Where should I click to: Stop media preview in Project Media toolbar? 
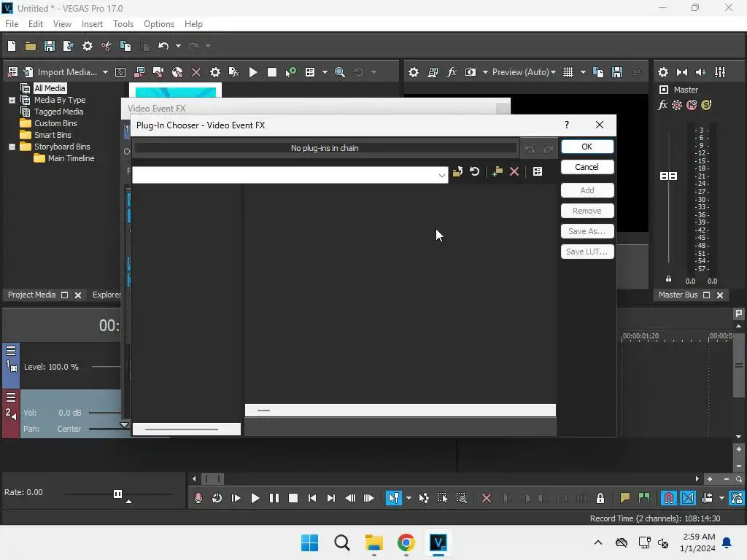pyautogui.click(x=272, y=72)
